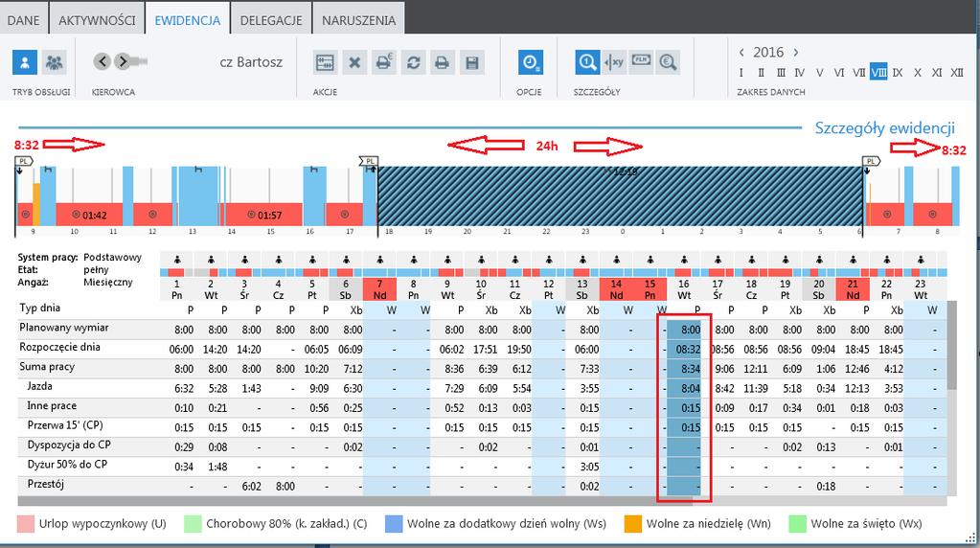This screenshot has height=548, width=980.
Task: Go to previous driver arrow
Action: point(102,61)
